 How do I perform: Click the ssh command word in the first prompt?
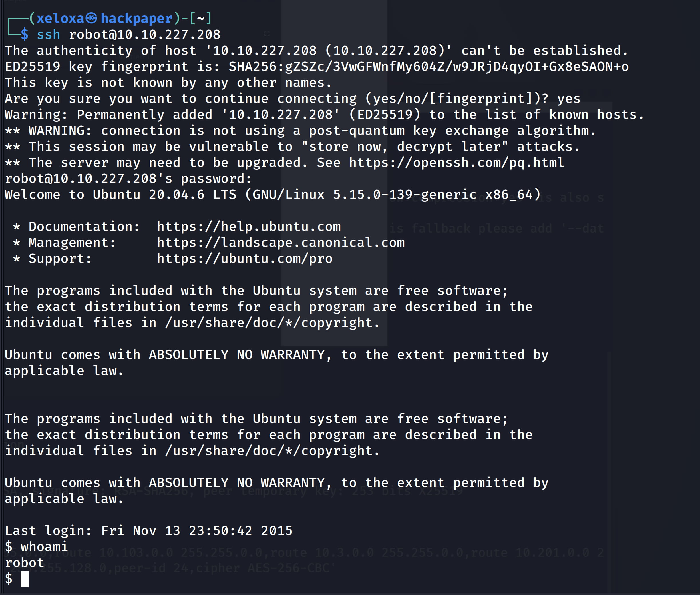point(48,35)
